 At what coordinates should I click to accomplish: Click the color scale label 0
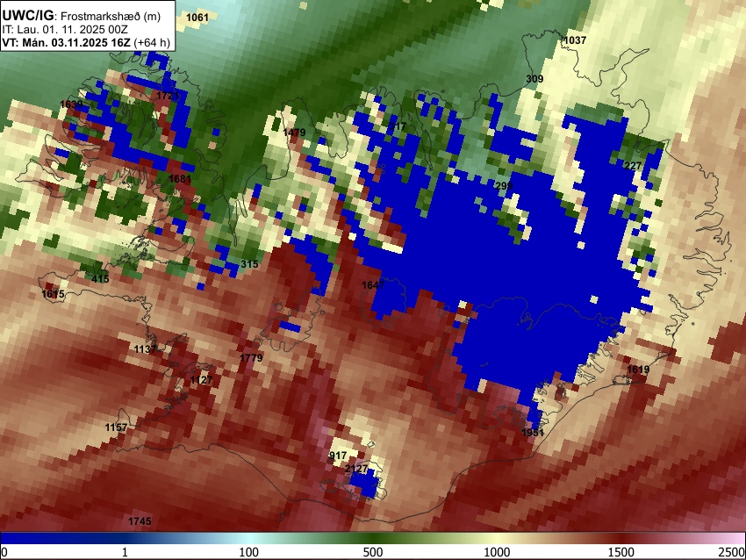[4, 552]
